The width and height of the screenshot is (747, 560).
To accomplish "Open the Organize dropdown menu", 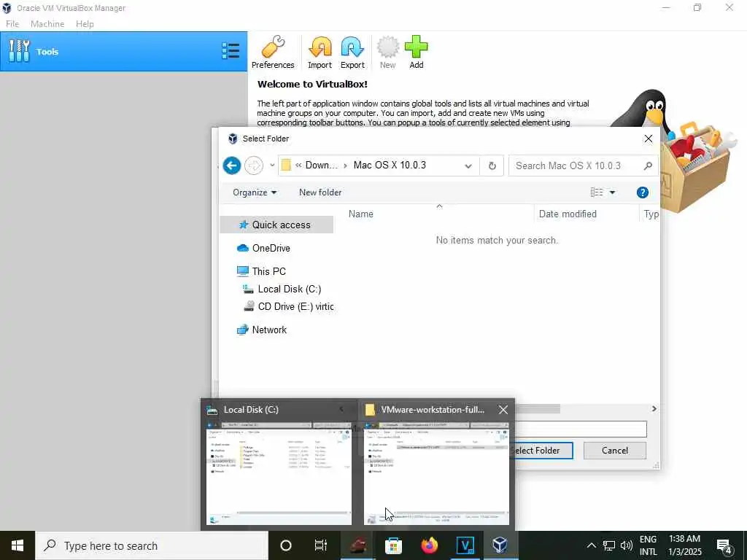I will click(x=255, y=192).
